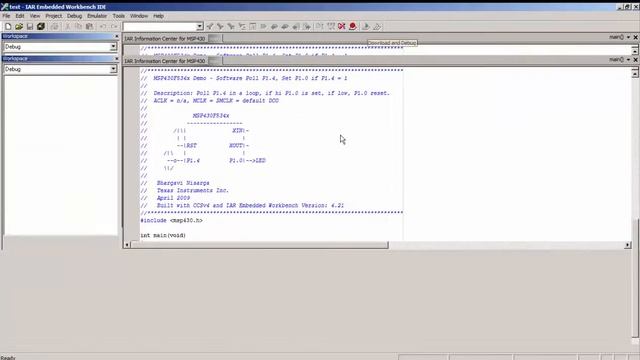The image size is (640, 360).
Task: Click the Make build icon
Action: [x=331, y=27]
